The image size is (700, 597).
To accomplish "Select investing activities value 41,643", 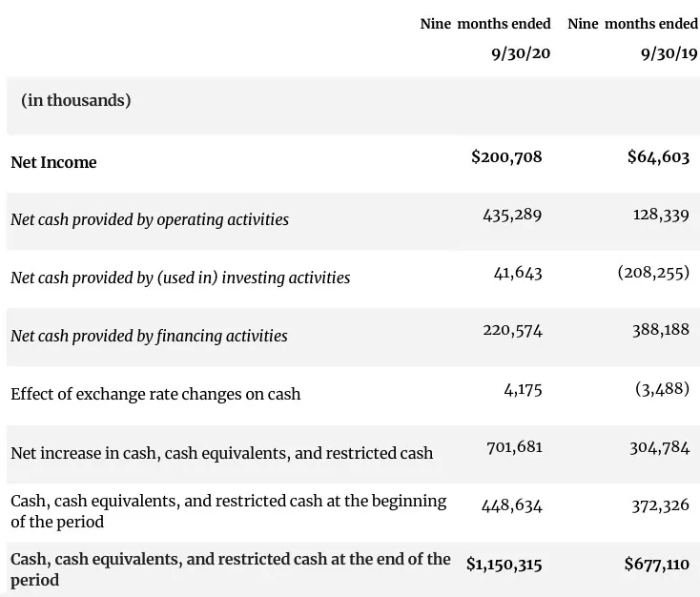I will [x=518, y=273].
